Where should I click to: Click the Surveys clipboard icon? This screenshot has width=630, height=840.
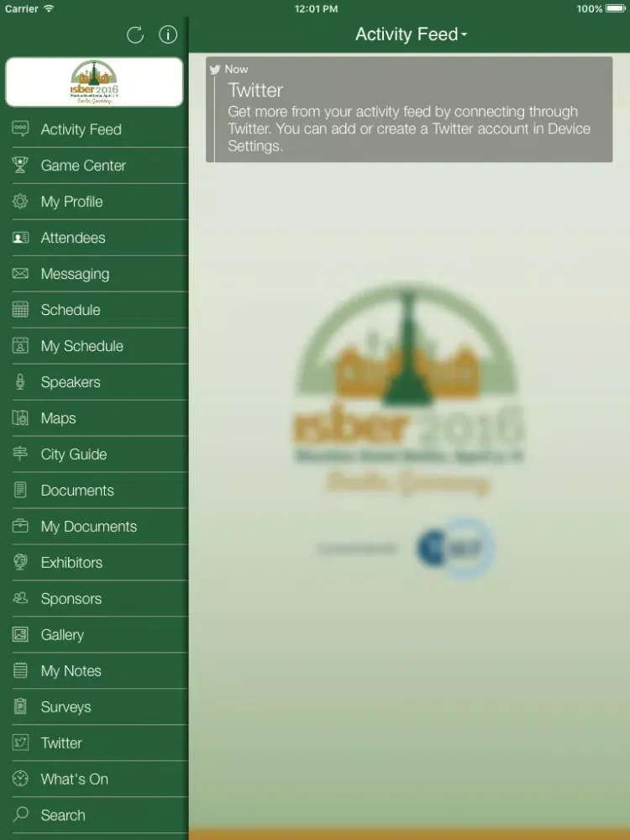20,706
